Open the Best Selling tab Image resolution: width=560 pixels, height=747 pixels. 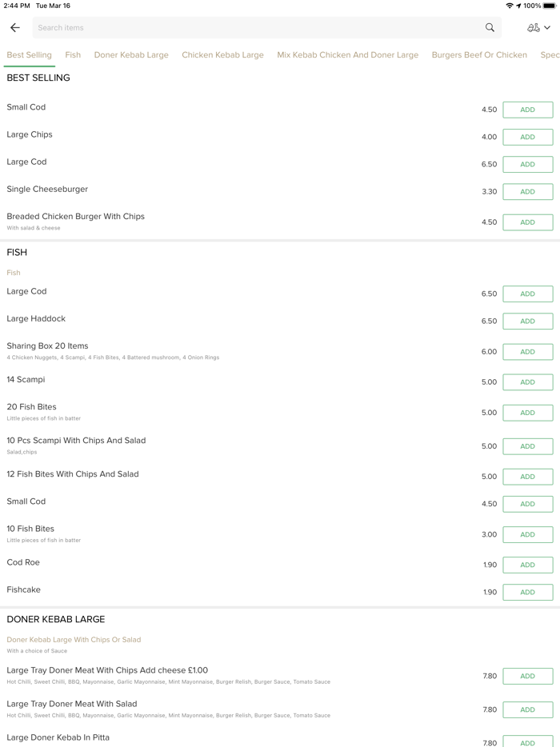click(x=29, y=55)
